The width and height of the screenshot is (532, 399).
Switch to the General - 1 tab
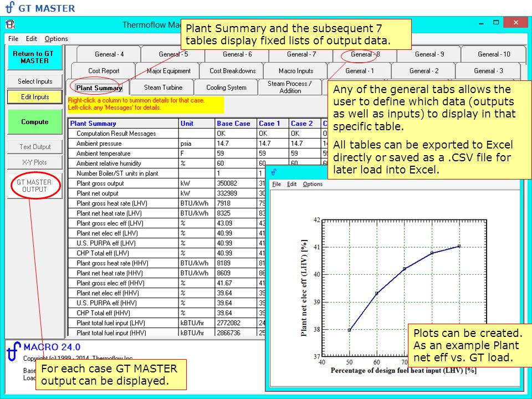coord(359,71)
